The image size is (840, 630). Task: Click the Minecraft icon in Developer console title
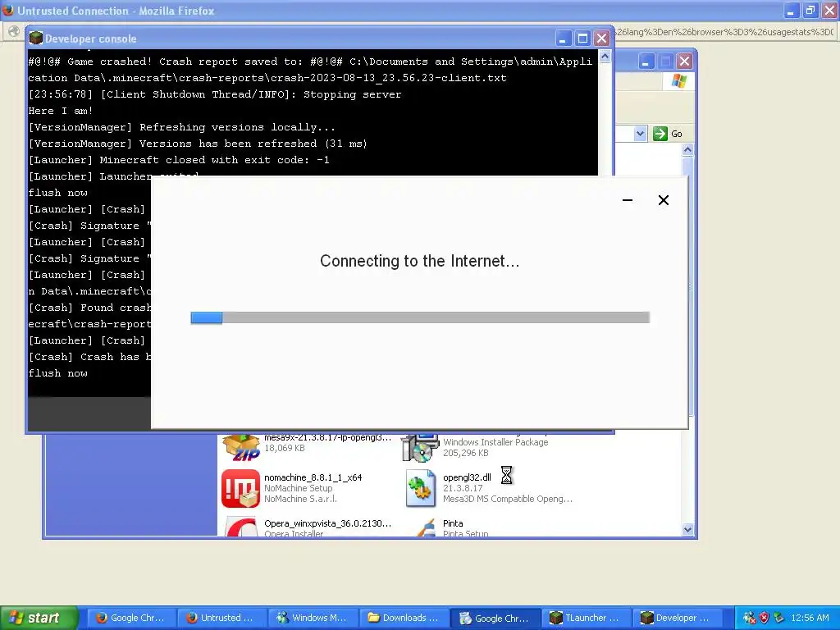[36, 38]
